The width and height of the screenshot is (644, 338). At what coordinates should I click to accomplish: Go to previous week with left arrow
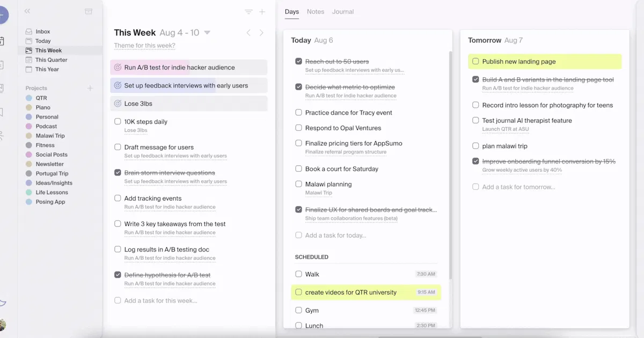[x=248, y=33]
